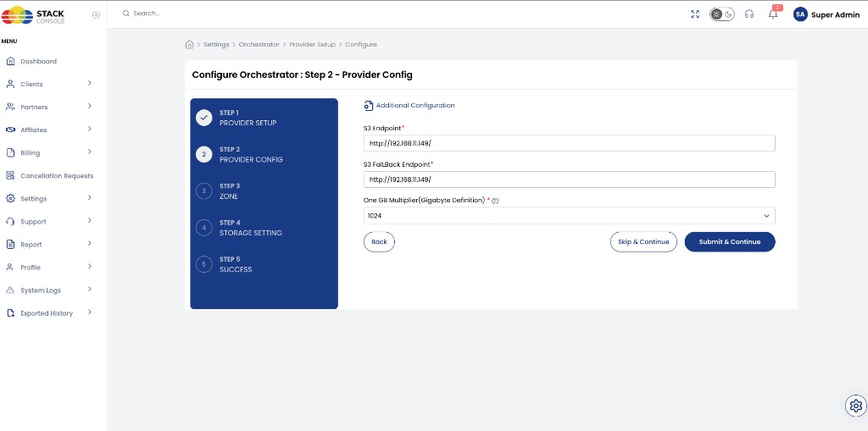Click the System Logs warning icon
The image size is (868, 431).
coord(10,290)
